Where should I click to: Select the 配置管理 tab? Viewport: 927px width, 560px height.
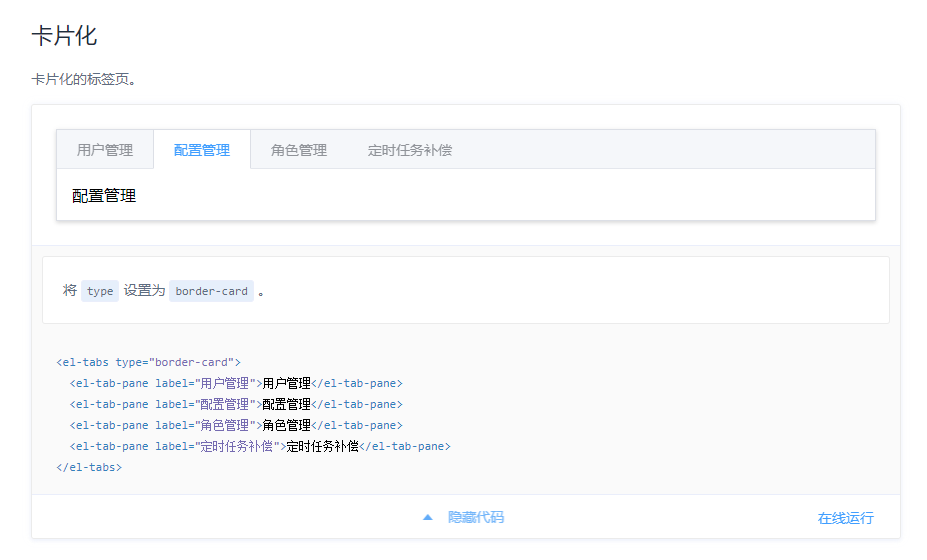click(202, 150)
